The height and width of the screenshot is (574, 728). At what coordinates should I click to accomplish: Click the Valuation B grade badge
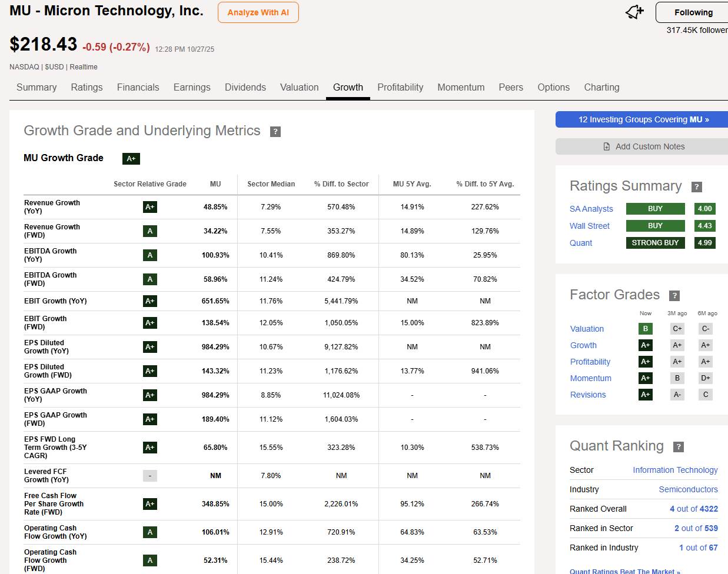click(645, 329)
